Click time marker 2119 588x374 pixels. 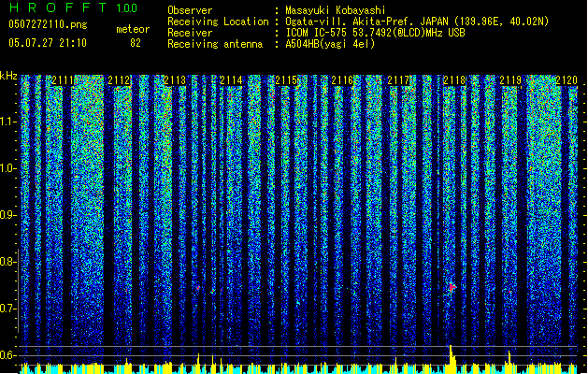[x=510, y=80]
